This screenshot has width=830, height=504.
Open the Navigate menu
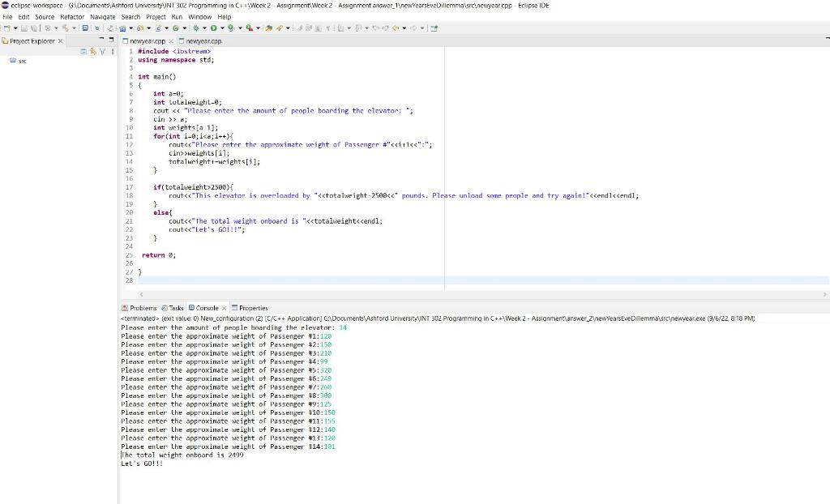[103, 17]
